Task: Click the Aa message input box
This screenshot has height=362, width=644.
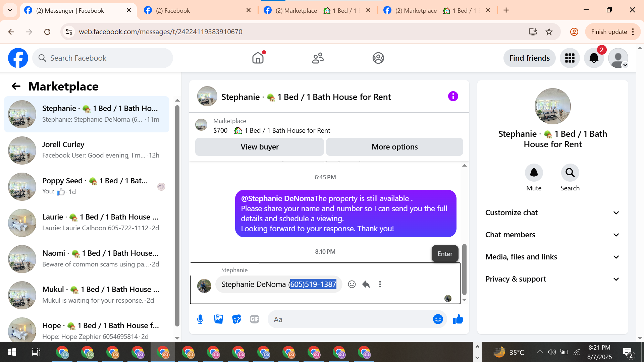Action: pyautogui.click(x=351, y=319)
